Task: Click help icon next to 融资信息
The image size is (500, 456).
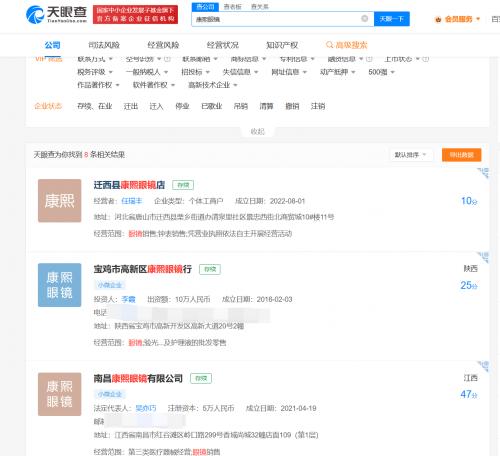Action: tap(369, 59)
